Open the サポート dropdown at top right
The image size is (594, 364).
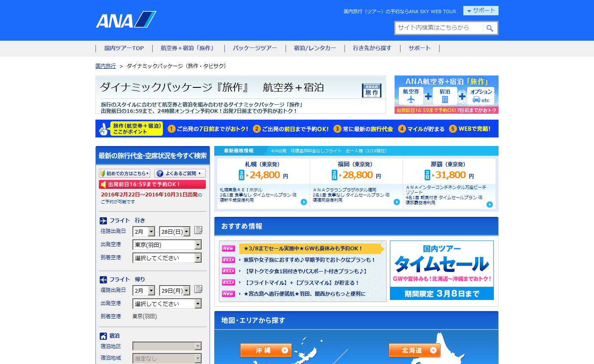point(481,11)
